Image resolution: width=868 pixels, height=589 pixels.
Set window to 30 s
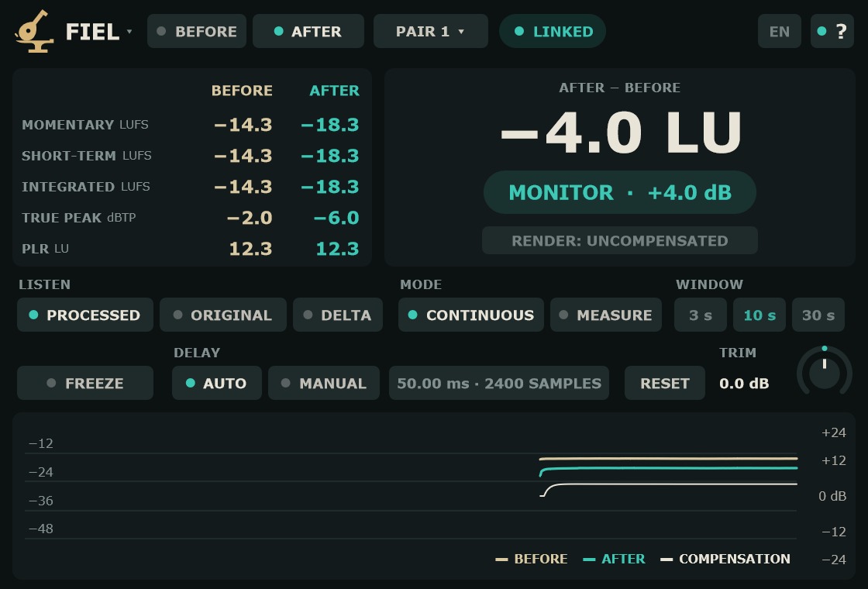818,315
